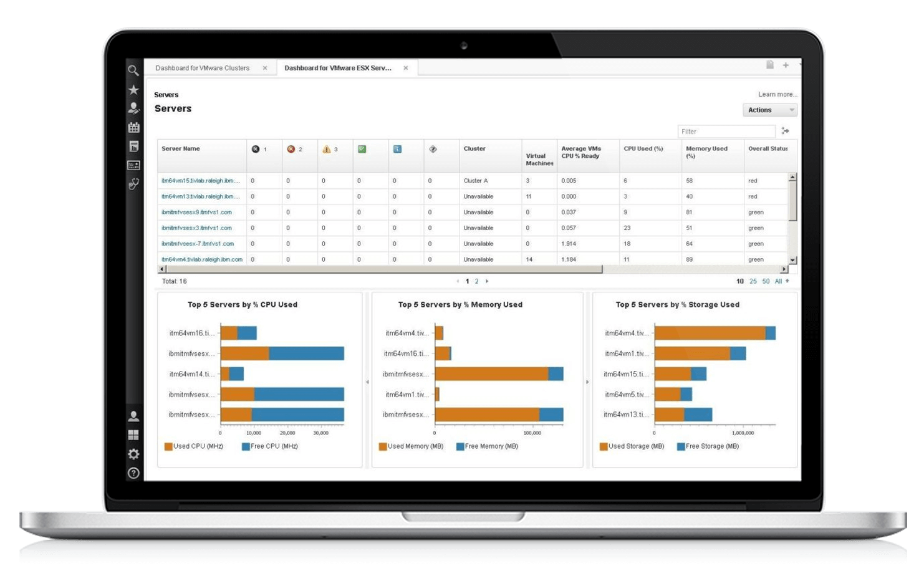Add a new tab with the plus icon
Viewport: 924px width, 581px height.
(x=786, y=65)
